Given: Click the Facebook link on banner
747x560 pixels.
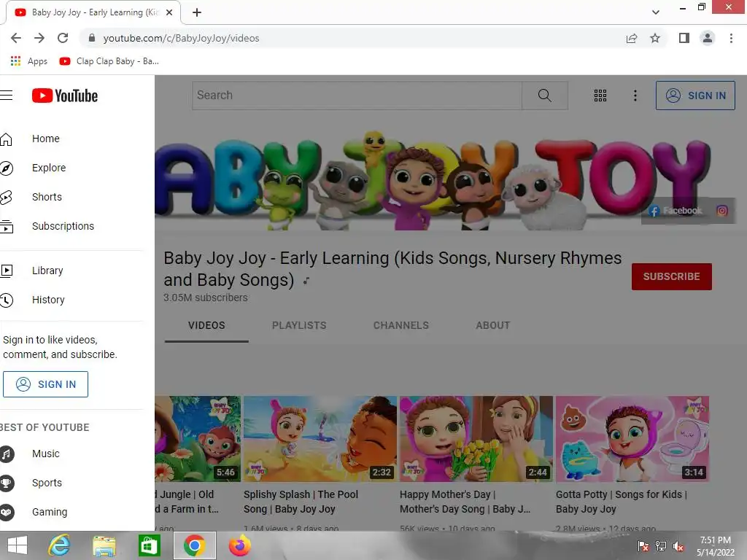Looking at the screenshot, I should click(676, 211).
